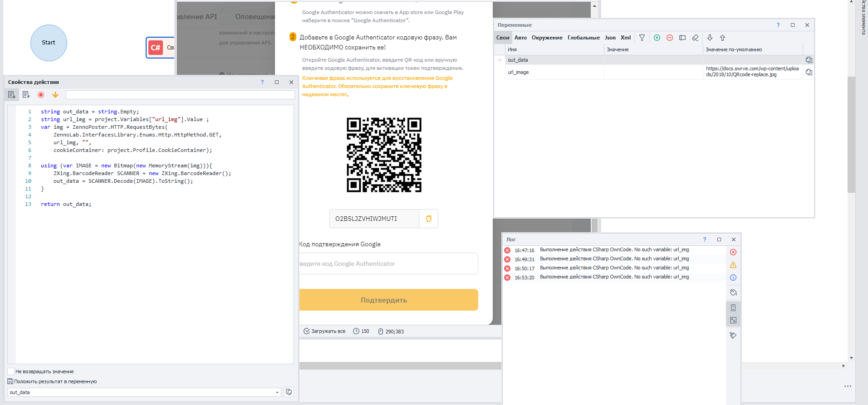Click the save icon by Положить результат в переменную
The width and height of the screenshot is (868, 405).
coord(10,381)
